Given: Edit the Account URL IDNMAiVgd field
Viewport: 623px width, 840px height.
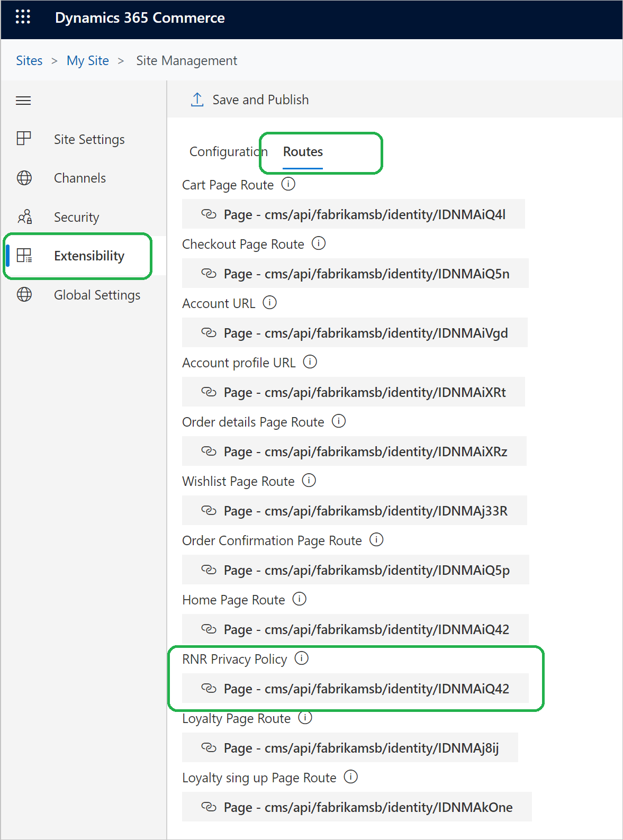Looking at the screenshot, I should click(x=355, y=332).
